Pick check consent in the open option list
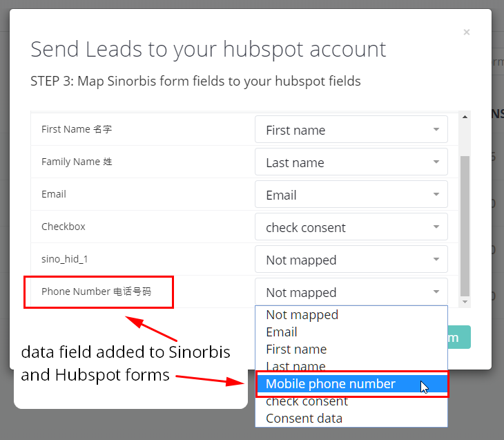Screen dimensions: 504x440 coord(307,401)
